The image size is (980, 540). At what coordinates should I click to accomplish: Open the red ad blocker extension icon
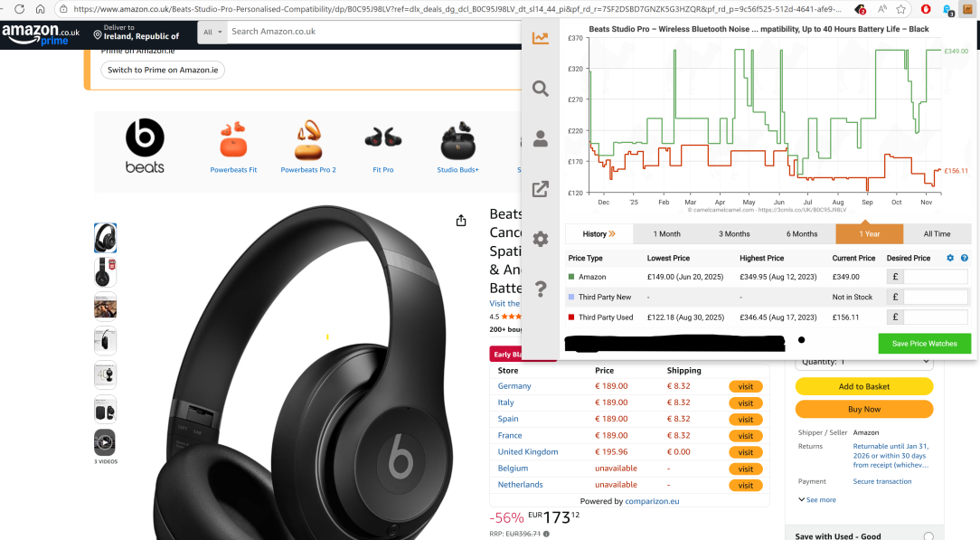coord(927,9)
